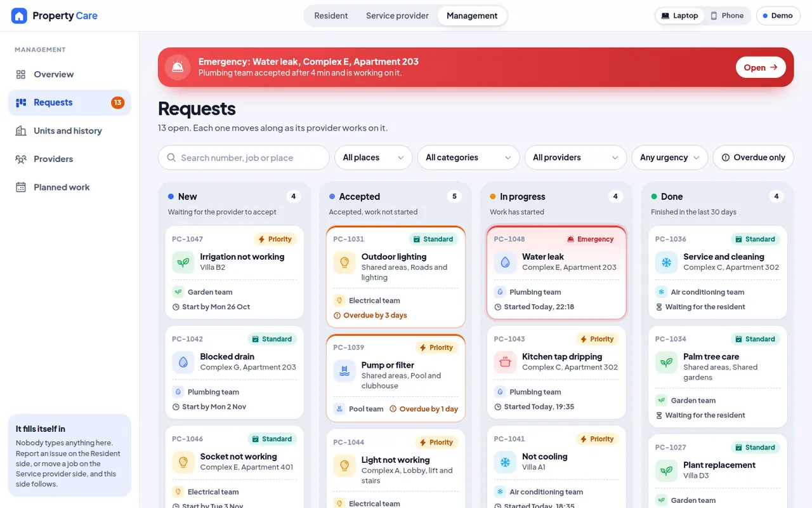Viewport: 812px width, 508px height.
Task: Click the Search number, job or place field
Action: click(x=244, y=157)
